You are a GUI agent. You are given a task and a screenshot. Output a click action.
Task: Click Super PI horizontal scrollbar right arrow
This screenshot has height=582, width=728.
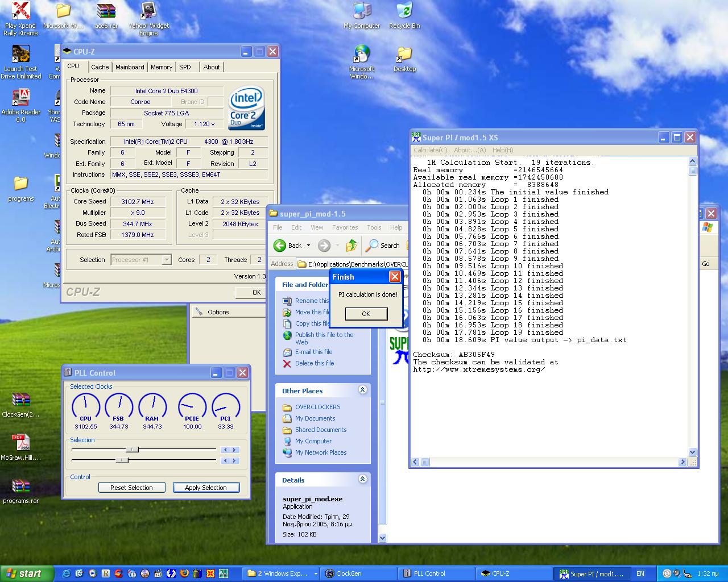tap(682, 462)
